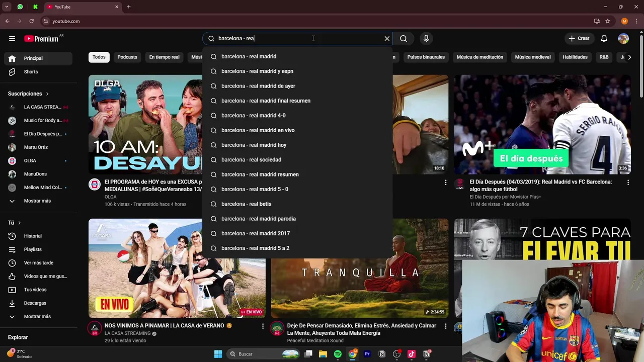This screenshot has height=362, width=644.
Task: Open a new Chrome tab
Action: pos(129,7)
